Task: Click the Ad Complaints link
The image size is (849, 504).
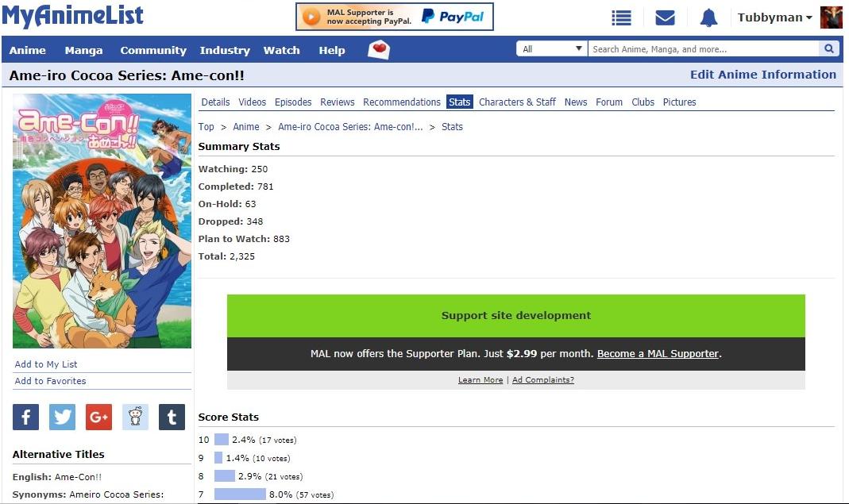Action: [x=543, y=380]
